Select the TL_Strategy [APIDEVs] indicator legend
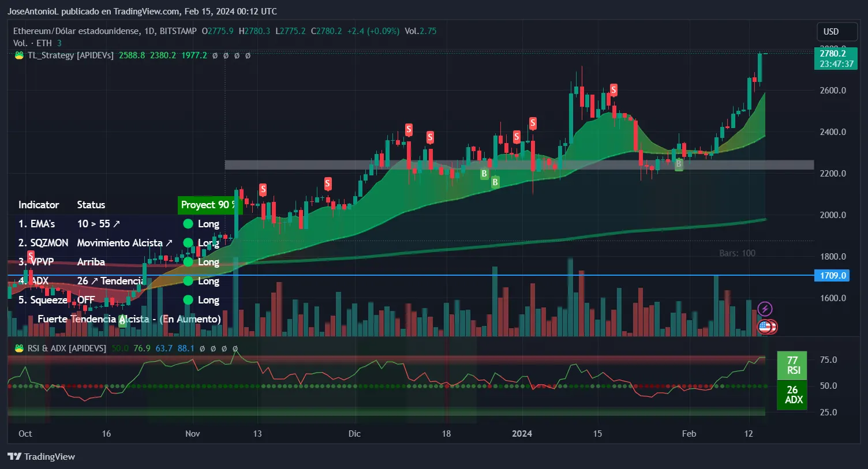The width and height of the screenshot is (868, 469). click(70, 55)
